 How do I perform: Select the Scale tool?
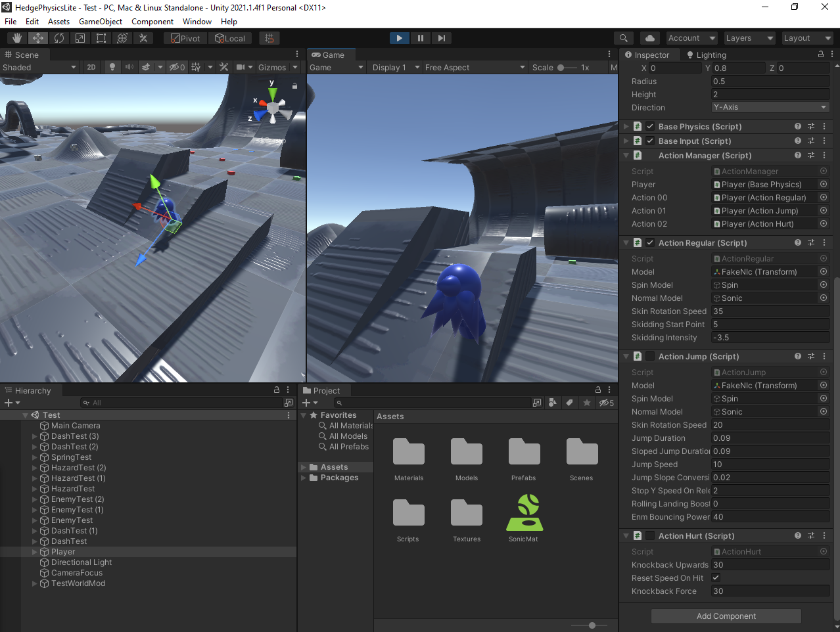pos(80,38)
